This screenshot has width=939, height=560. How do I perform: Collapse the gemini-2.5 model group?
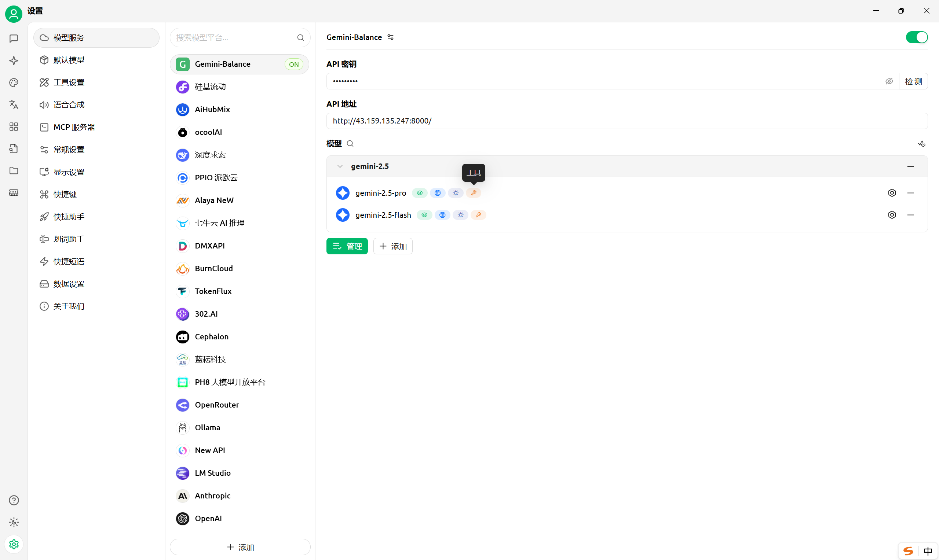tap(340, 166)
